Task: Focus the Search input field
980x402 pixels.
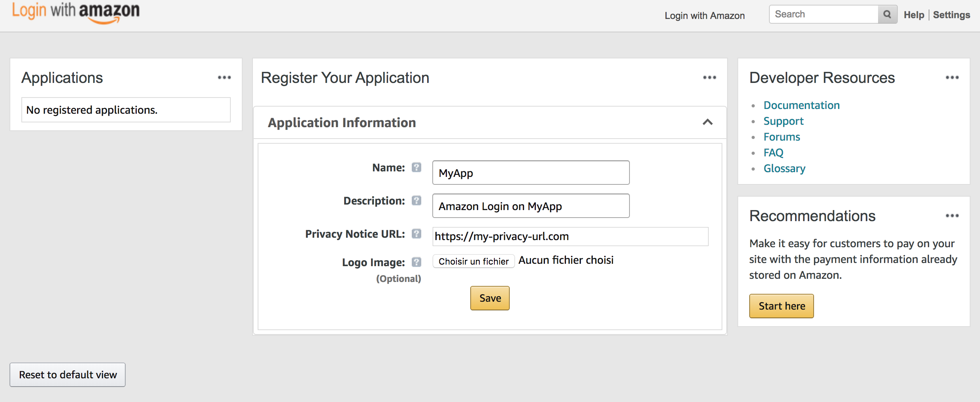Action: [x=824, y=15]
